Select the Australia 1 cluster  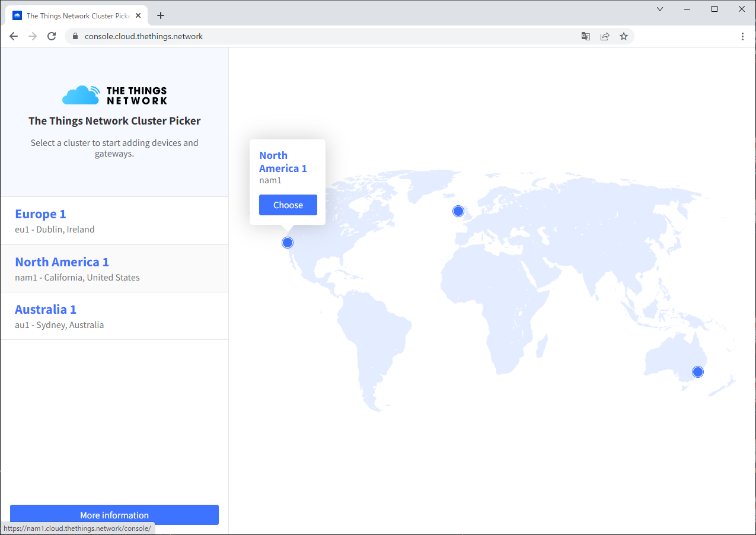tap(114, 316)
